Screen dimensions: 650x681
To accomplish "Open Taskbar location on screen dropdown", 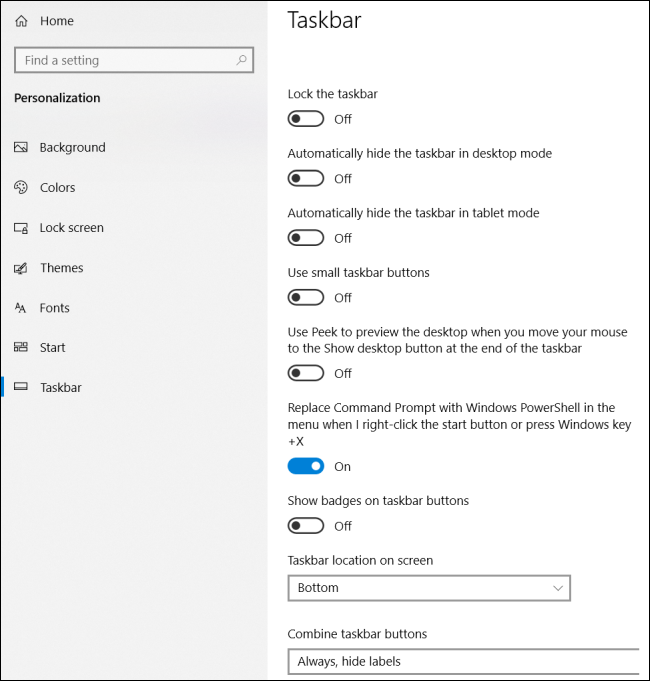I will pos(428,588).
